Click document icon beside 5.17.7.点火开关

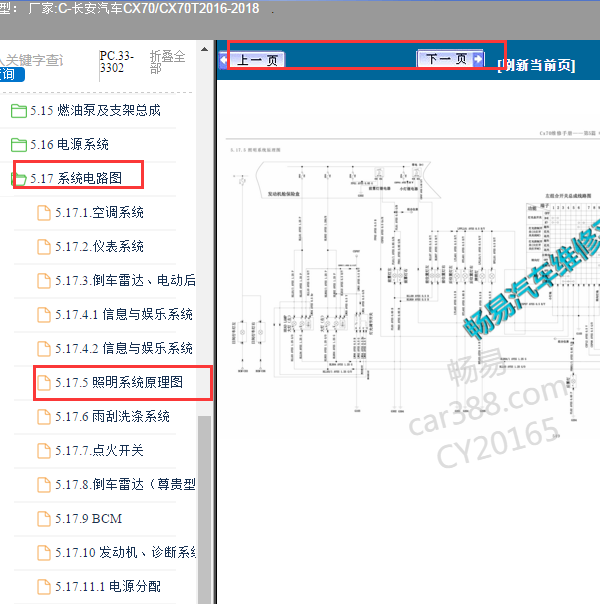coord(44,450)
